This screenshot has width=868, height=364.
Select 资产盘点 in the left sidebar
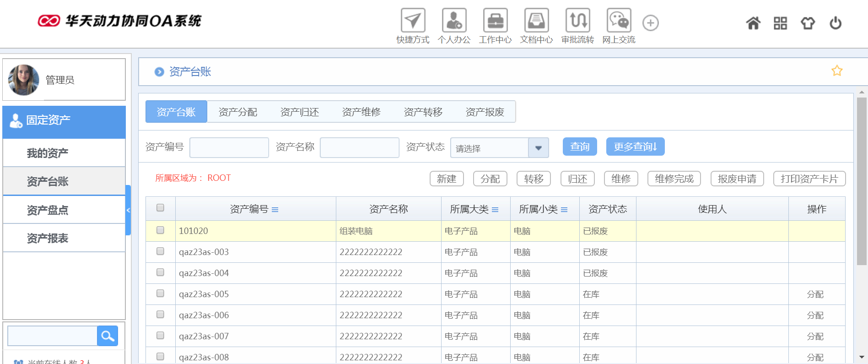[x=48, y=210]
